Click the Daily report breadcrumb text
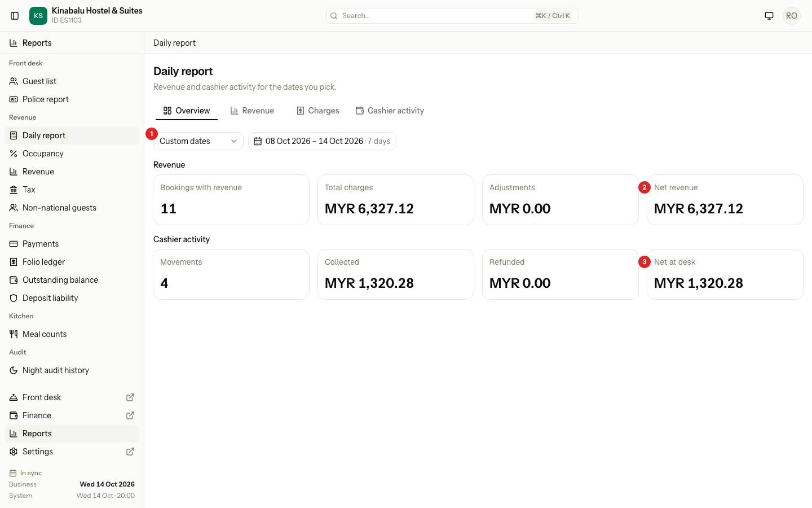 point(174,43)
